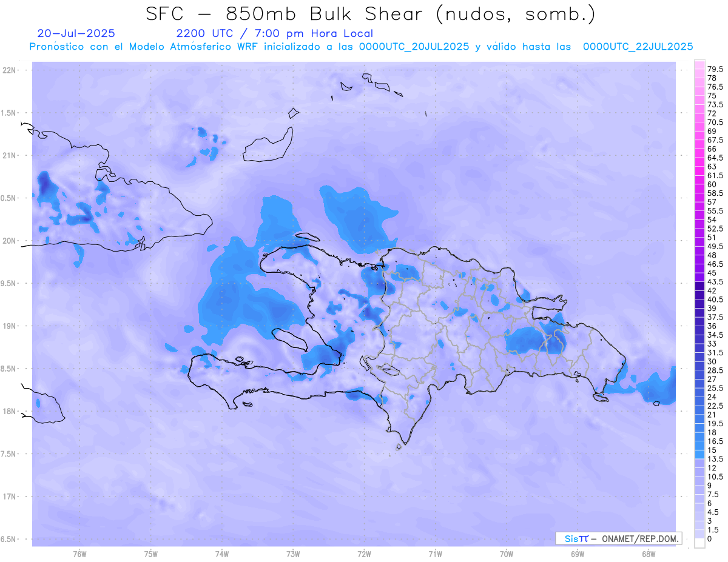This screenshot has height=562, width=728.
Task: Click the '16.5' value on color scale
Action: tap(715, 441)
